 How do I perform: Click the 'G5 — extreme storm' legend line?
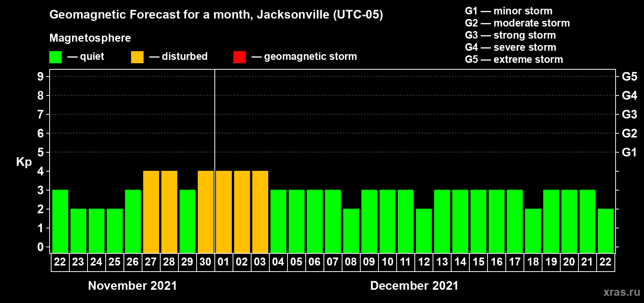tap(514, 59)
